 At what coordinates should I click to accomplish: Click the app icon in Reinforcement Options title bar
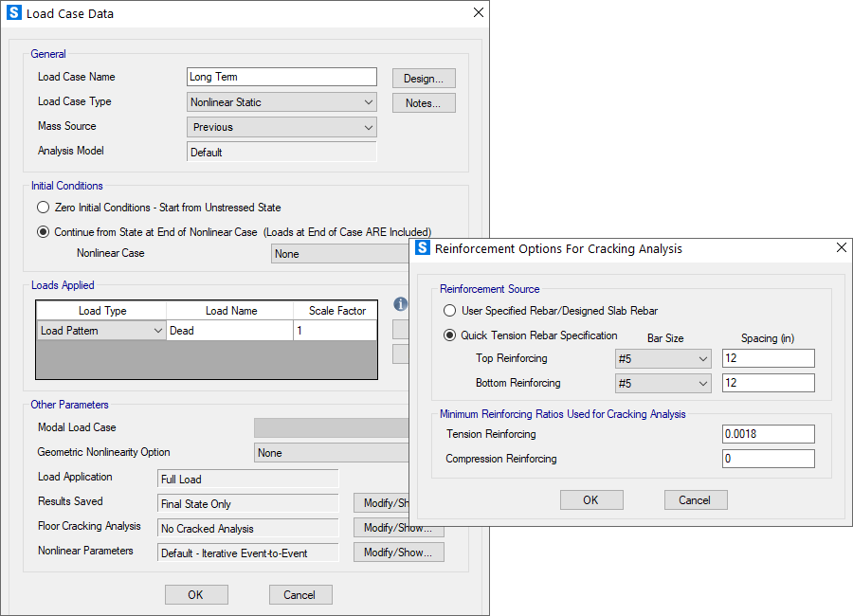[x=423, y=248]
